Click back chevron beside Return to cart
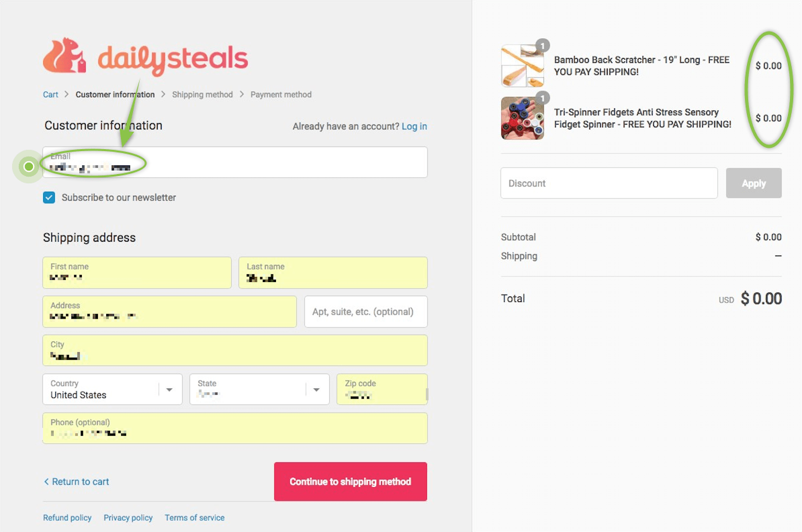This screenshot has height=532, width=802. point(46,482)
